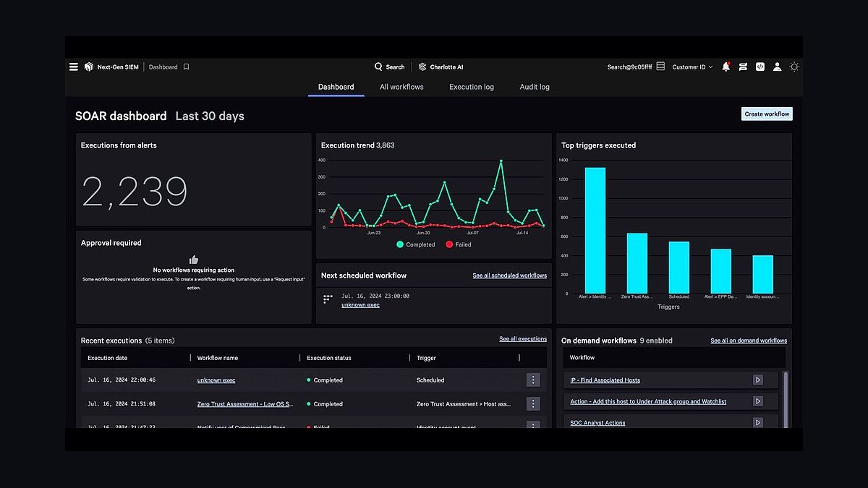Open the notifications bell
The width and height of the screenshot is (868, 488).
pyautogui.click(x=726, y=67)
